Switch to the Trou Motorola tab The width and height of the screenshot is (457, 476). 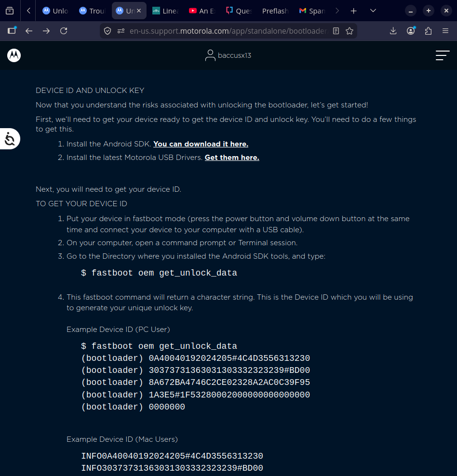point(92,11)
